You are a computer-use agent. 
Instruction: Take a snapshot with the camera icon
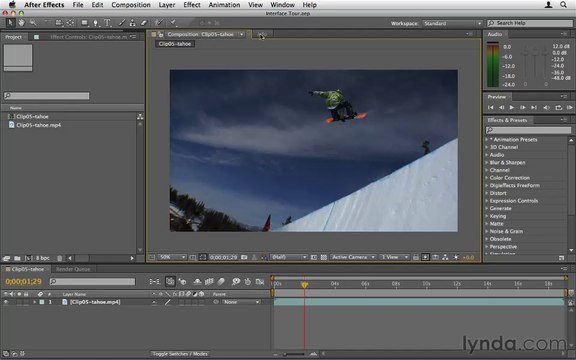244,258
